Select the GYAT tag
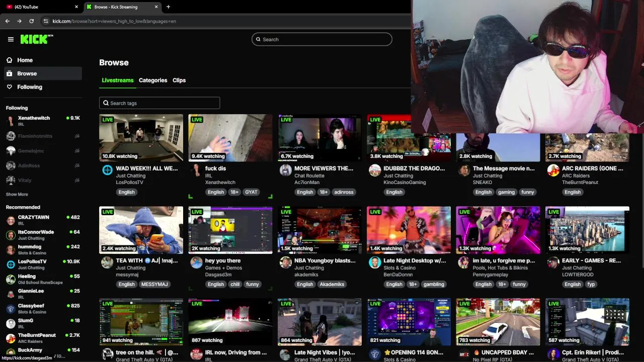 (251, 192)
